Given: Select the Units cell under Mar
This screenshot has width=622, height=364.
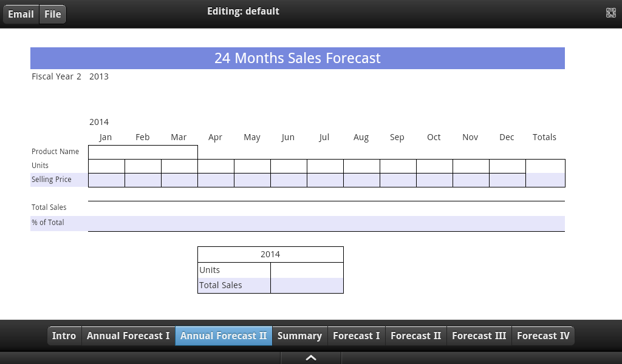Looking at the screenshot, I should click(180, 166).
